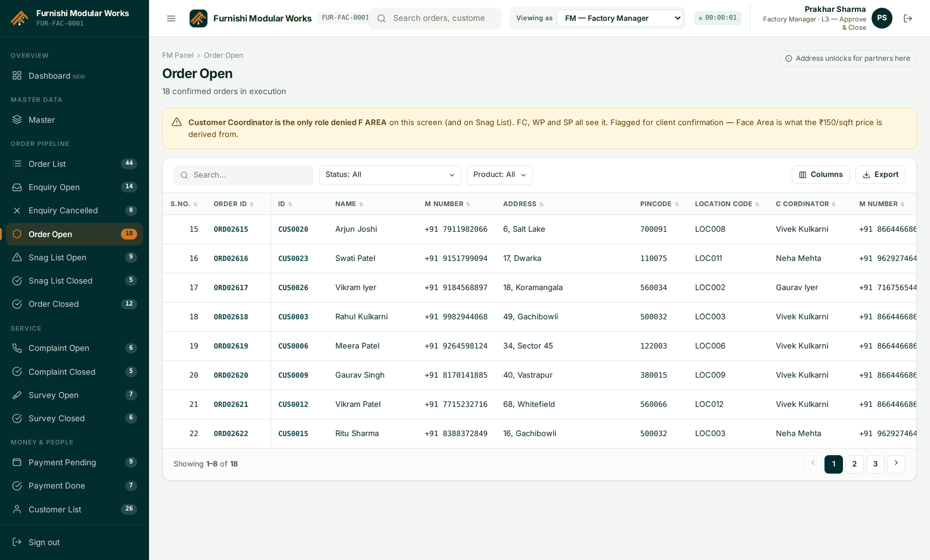The image size is (930, 560).
Task: Click FM Panel breadcrumb link
Action: 178,55
